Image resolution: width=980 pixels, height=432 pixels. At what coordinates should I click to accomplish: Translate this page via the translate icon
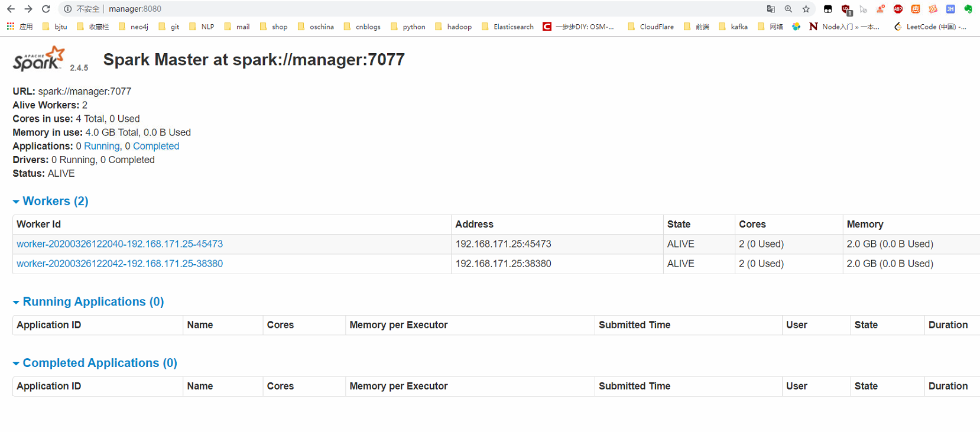(x=771, y=9)
